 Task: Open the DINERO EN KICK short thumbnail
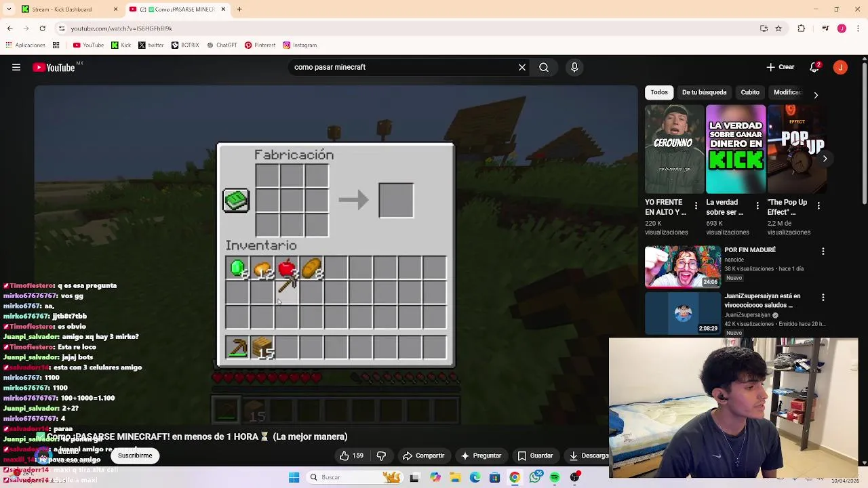(x=736, y=149)
